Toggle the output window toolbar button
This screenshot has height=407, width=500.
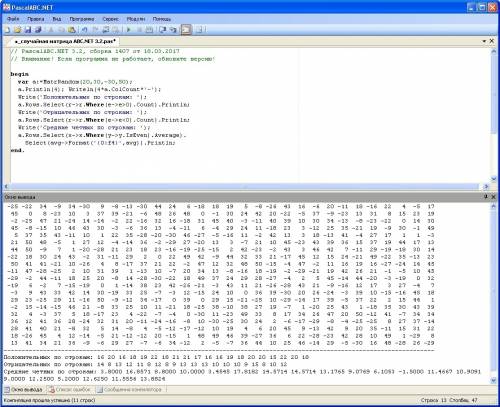186,30
